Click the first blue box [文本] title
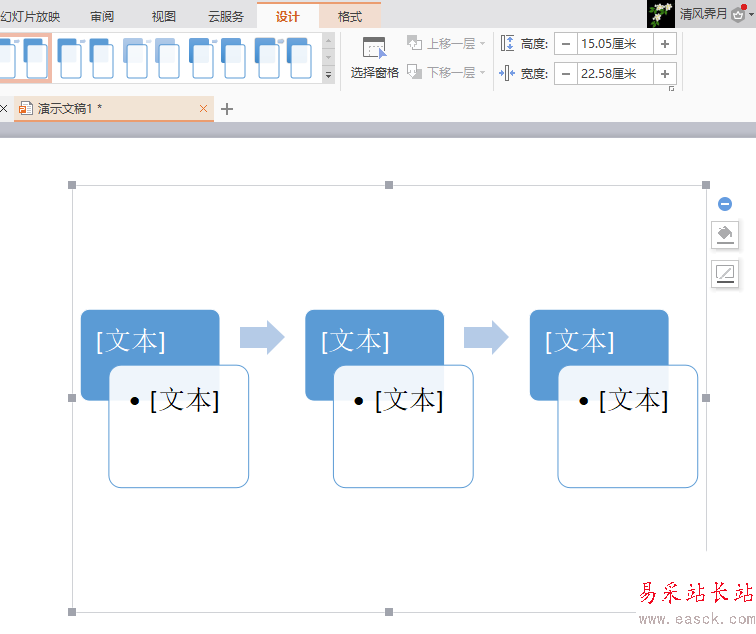The image size is (756, 634). (x=131, y=341)
